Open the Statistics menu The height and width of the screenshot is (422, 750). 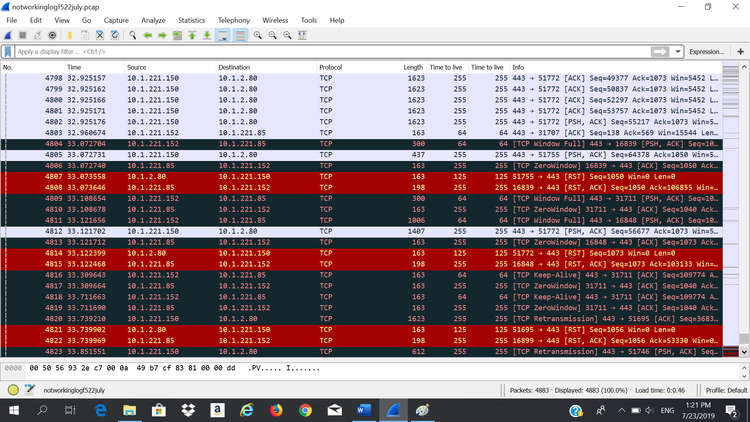click(x=191, y=20)
